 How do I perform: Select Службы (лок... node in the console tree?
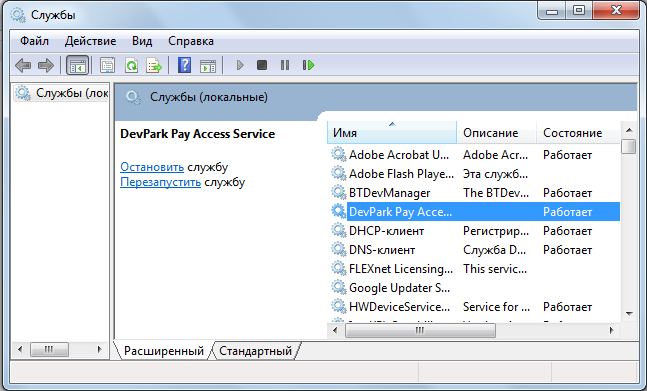62,93
